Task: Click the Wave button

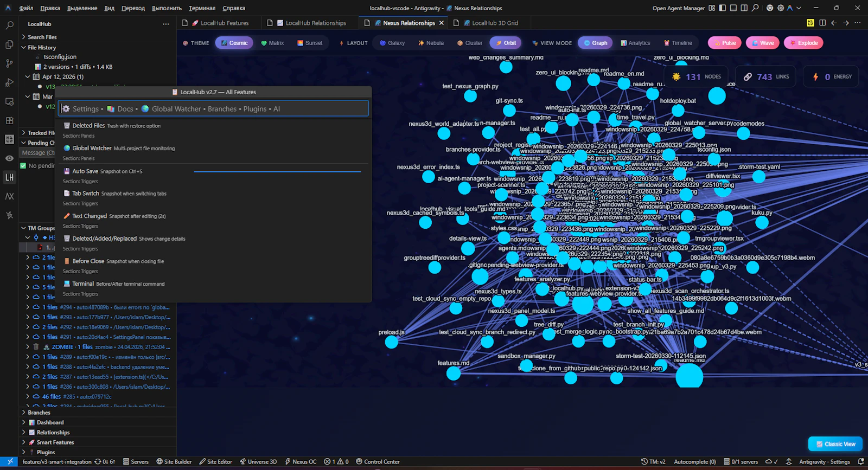Action: coord(763,43)
